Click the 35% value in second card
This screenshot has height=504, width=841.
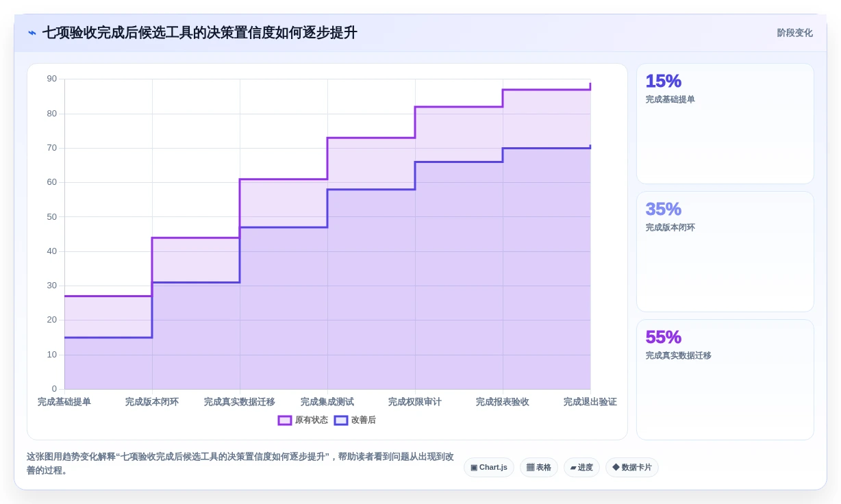664,209
